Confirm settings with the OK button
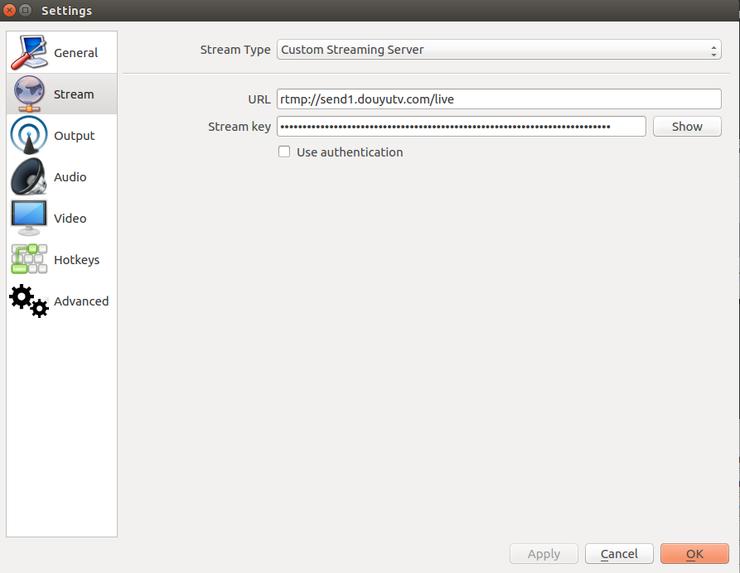Image resolution: width=740 pixels, height=573 pixels. (694, 554)
